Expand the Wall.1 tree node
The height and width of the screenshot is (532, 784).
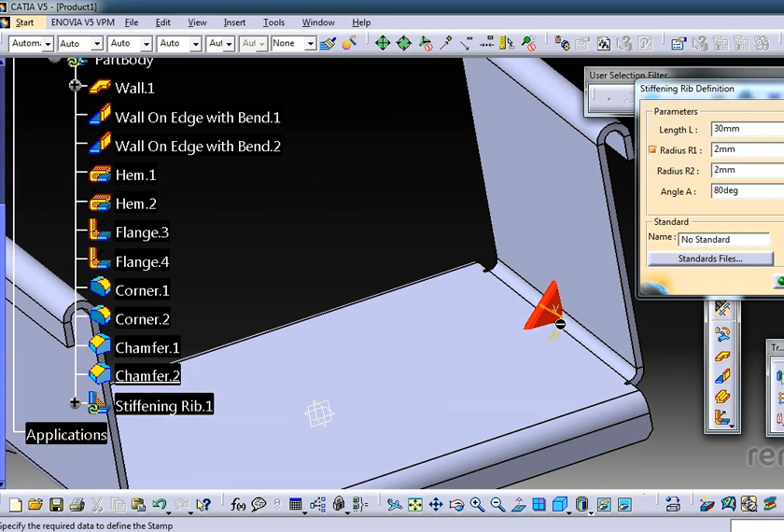click(x=76, y=86)
